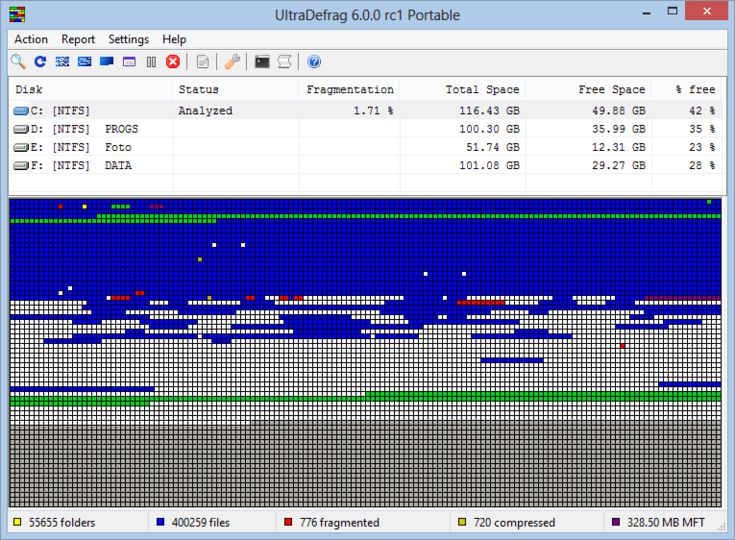The width and height of the screenshot is (735, 540).
Task: Click the 35.99 GB free space cell
Action: pyautogui.click(x=619, y=129)
